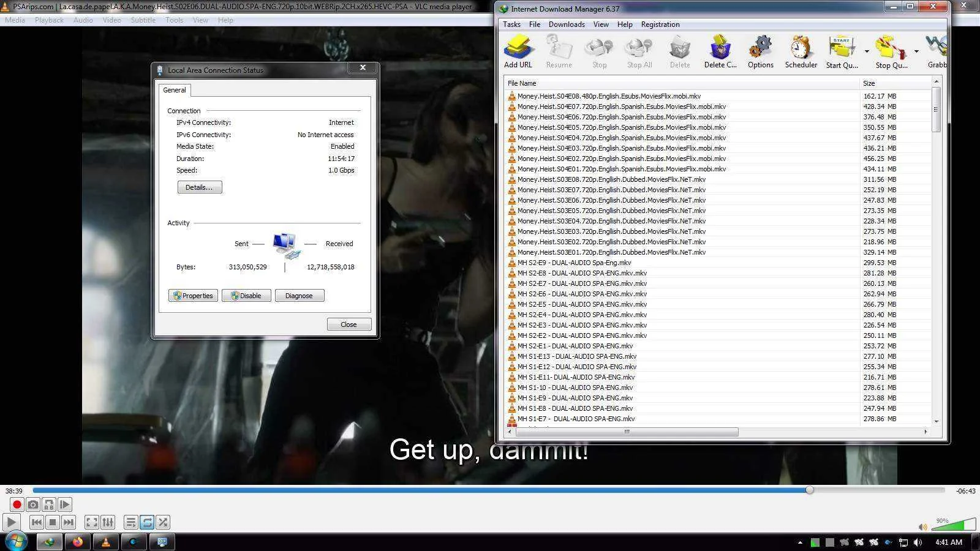The image size is (980, 551).
Task: Click the Diagnose button
Action: [299, 296]
